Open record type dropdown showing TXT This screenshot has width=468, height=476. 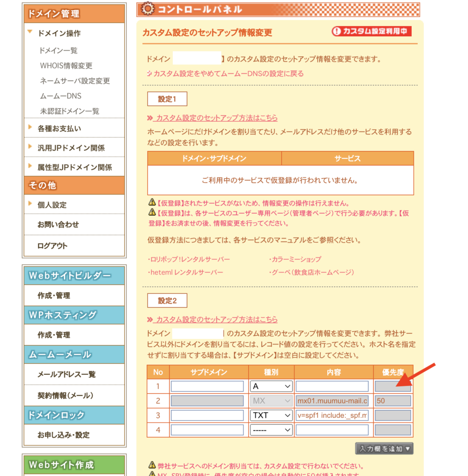[271, 415]
